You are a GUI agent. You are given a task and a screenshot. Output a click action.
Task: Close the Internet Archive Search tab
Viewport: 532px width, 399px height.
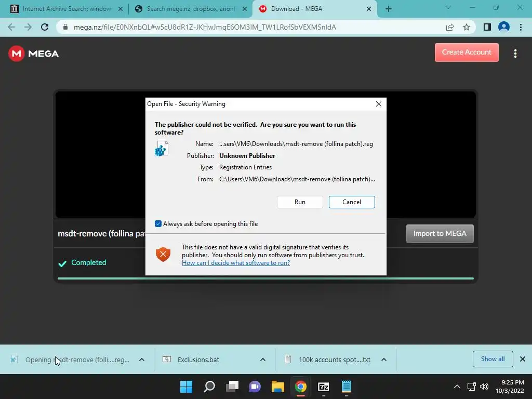121,9
